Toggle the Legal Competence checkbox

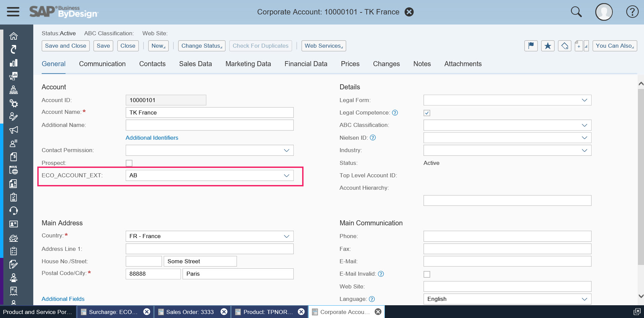[427, 113]
